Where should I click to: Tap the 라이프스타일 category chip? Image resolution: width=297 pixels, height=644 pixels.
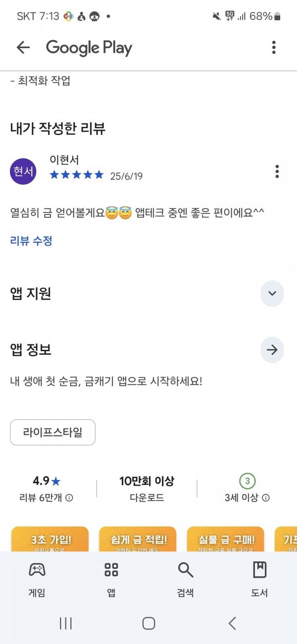(53, 432)
